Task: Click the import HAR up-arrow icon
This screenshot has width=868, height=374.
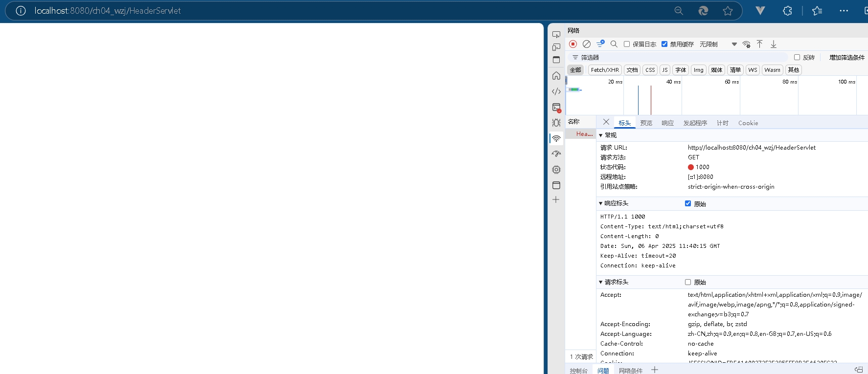Action: pos(760,44)
